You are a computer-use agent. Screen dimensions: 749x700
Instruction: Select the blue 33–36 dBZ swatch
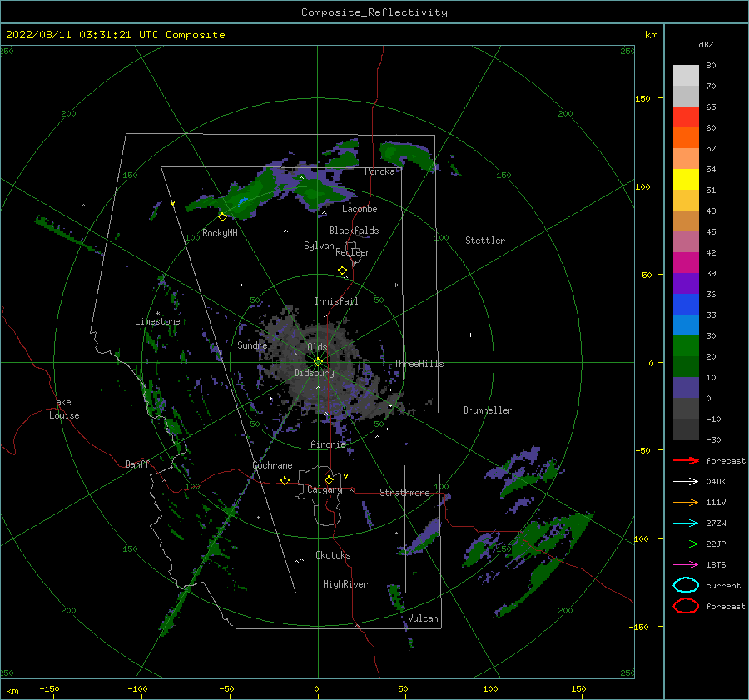[686, 305]
